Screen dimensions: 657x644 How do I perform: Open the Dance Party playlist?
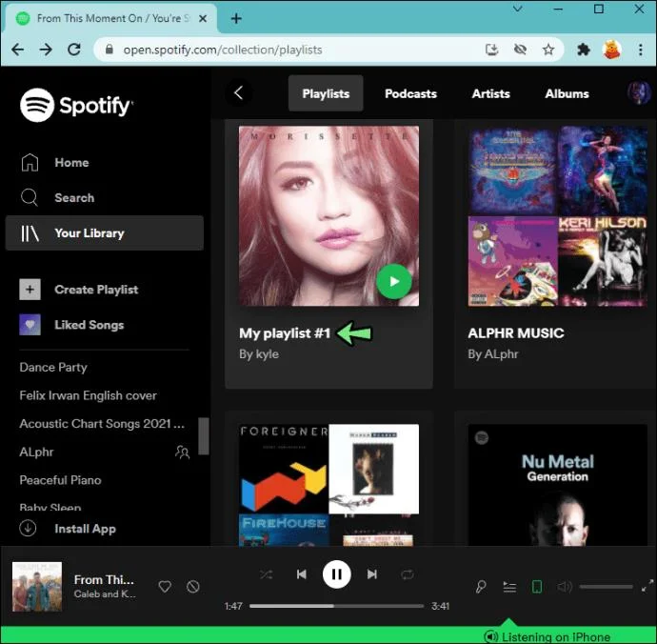(53, 368)
